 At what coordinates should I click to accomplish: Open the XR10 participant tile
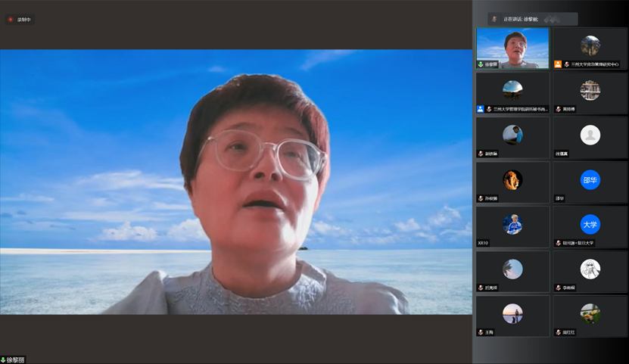(x=512, y=226)
